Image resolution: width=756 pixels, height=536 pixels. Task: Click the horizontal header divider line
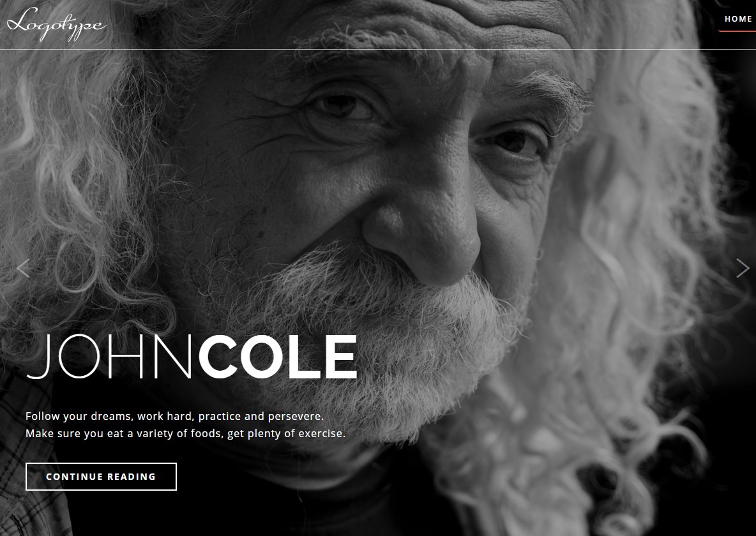pos(378,49)
